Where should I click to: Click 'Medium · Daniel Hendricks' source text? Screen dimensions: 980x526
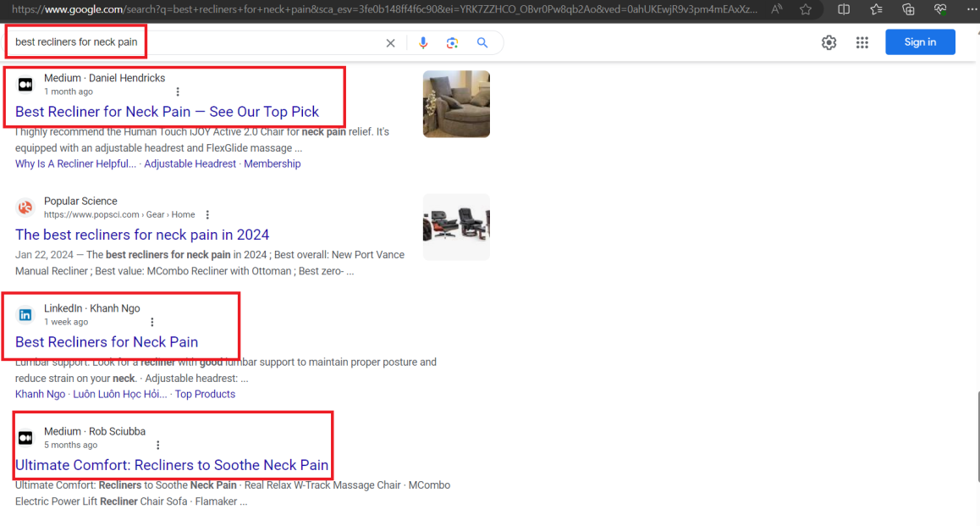point(104,78)
